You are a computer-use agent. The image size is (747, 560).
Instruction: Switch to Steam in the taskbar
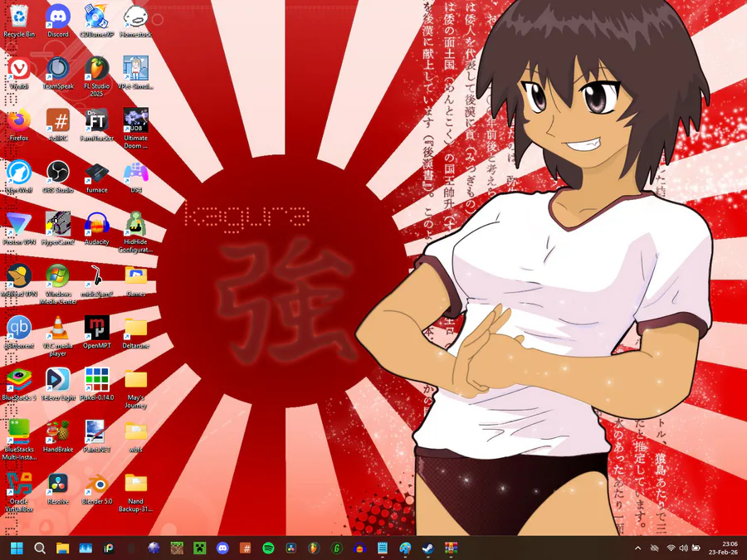pyautogui.click(x=428, y=548)
